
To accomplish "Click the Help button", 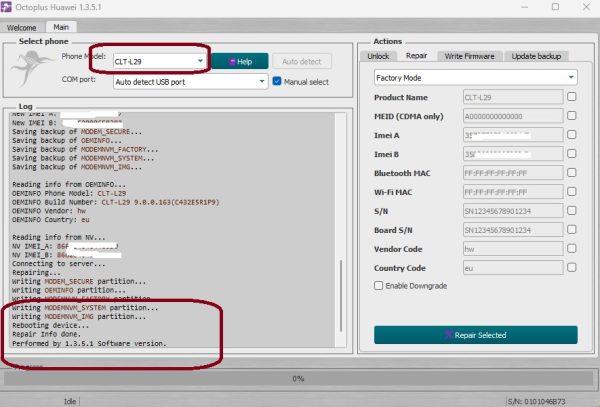I will (x=240, y=61).
